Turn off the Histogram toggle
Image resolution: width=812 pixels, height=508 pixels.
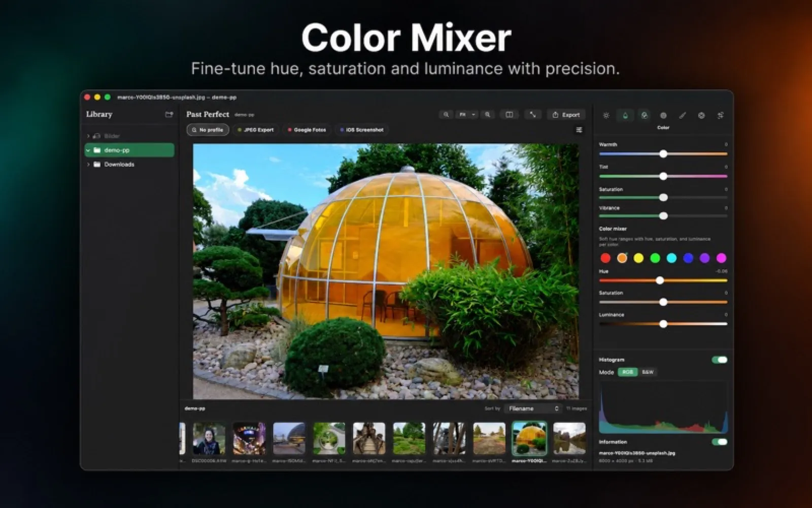720,360
